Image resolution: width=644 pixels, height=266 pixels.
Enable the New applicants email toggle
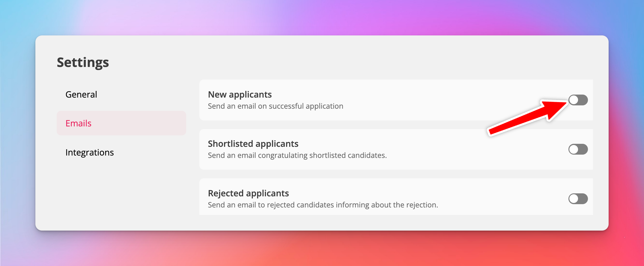click(578, 100)
